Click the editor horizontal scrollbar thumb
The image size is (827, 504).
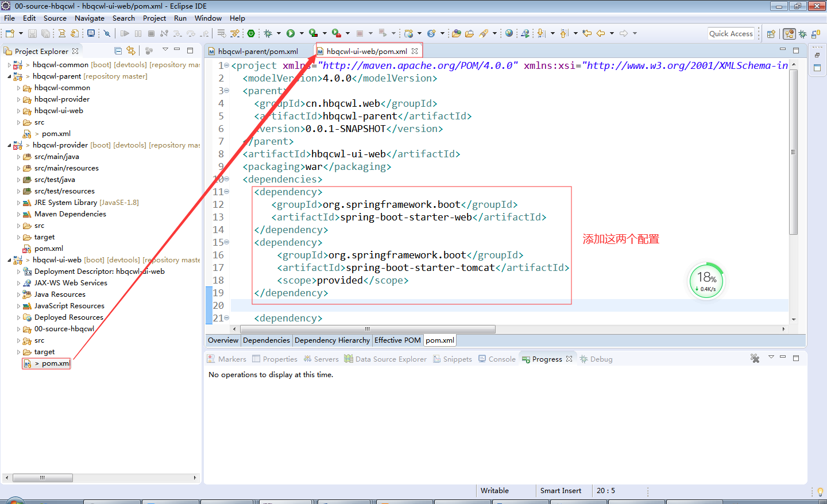coord(368,329)
